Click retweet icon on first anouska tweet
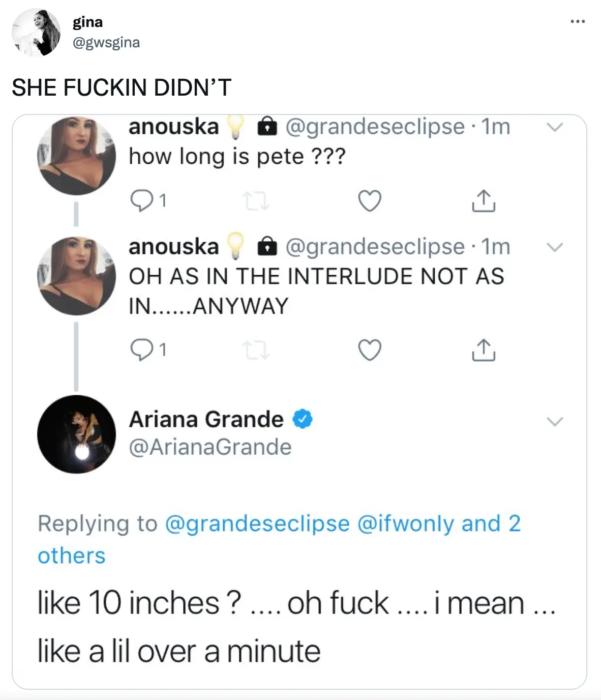Viewport: 601px width, 700px height. [x=256, y=201]
